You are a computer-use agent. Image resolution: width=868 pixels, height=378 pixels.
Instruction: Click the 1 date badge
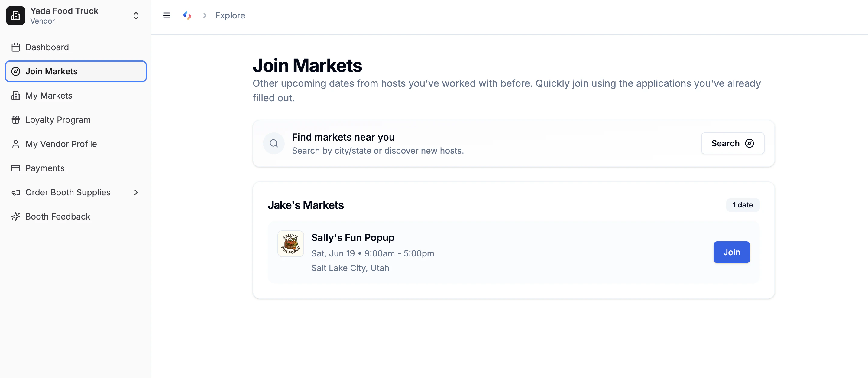(x=743, y=205)
